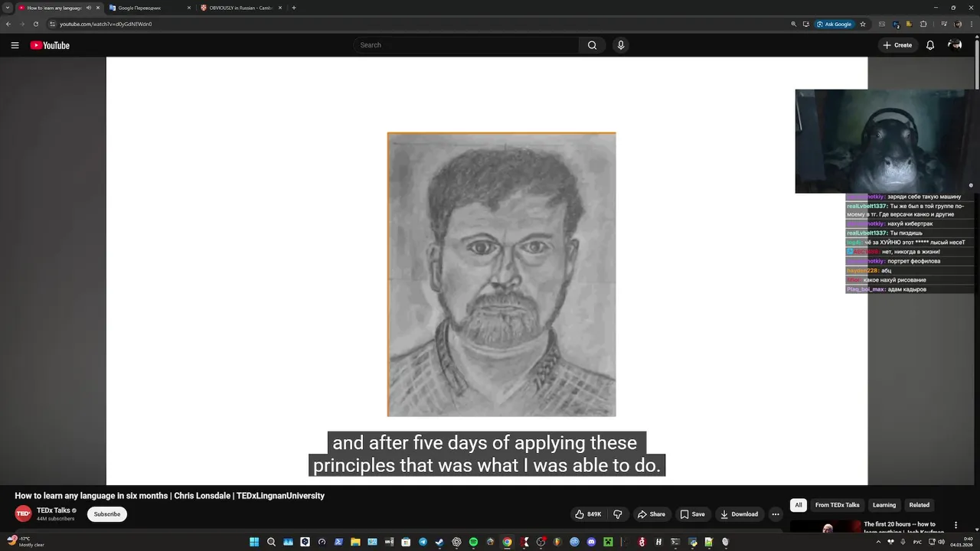Open the Windows Start menu

click(x=254, y=542)
